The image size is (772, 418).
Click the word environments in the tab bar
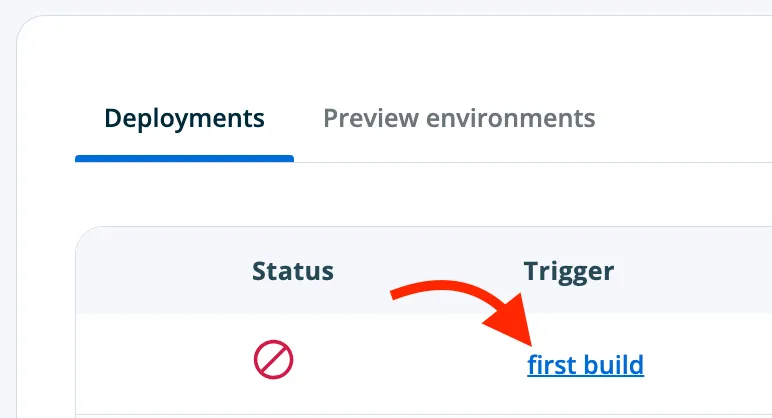[511, 119]
